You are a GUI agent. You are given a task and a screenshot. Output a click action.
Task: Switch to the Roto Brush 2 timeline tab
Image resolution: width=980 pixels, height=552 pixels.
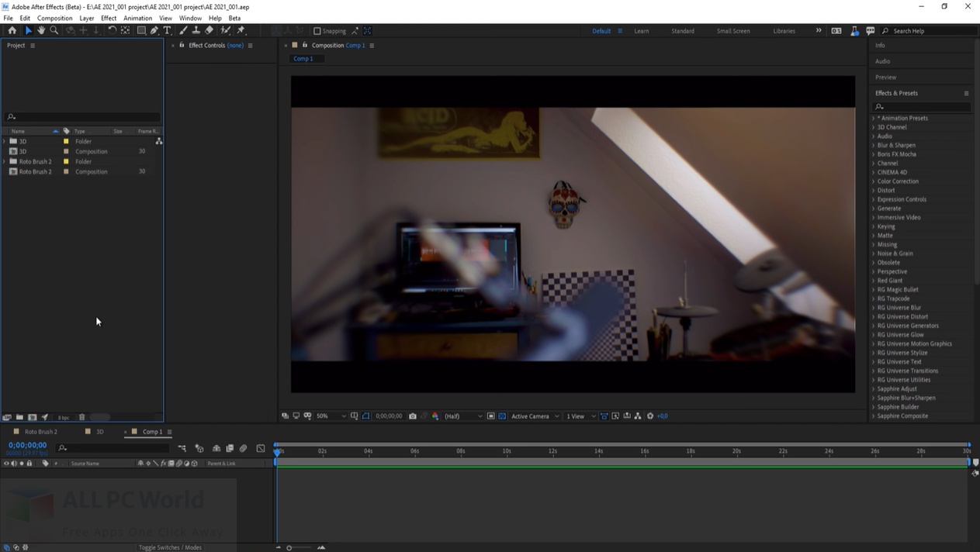pos(40,432)
